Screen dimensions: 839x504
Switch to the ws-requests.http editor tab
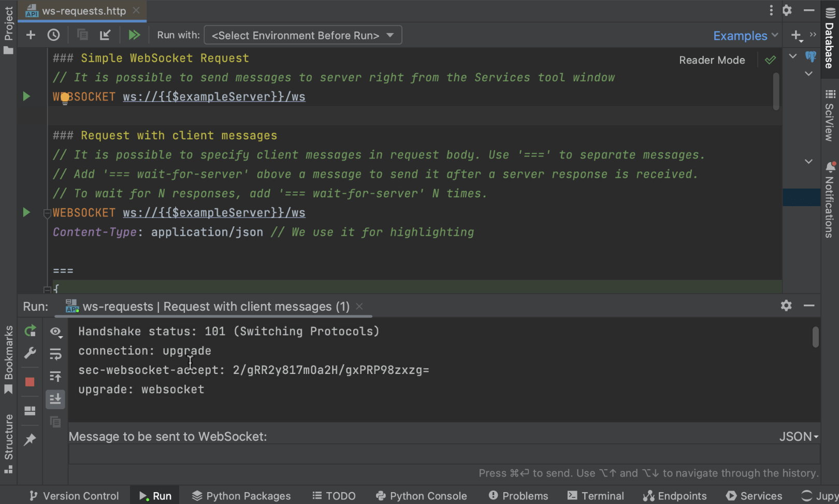83,11
